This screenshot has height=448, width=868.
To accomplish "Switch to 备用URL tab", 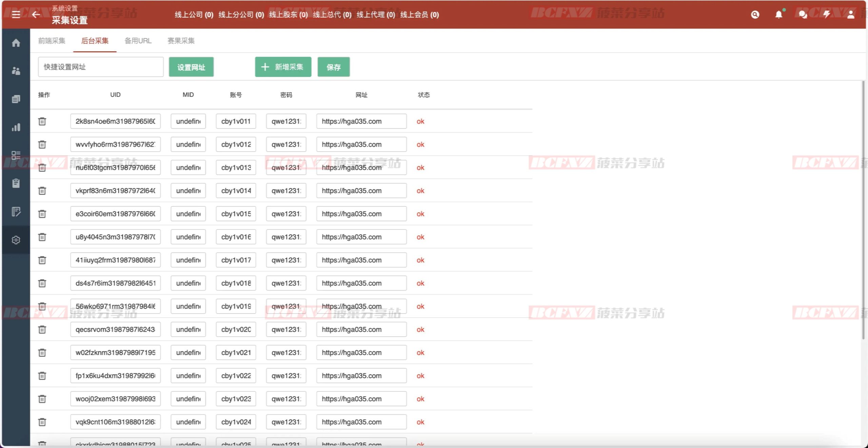I will [138, 41].
